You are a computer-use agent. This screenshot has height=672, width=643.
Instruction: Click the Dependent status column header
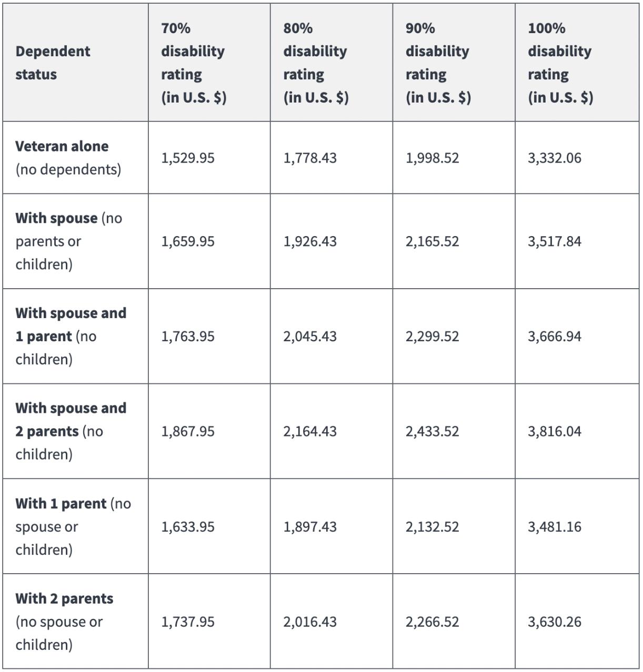(53, 63)
